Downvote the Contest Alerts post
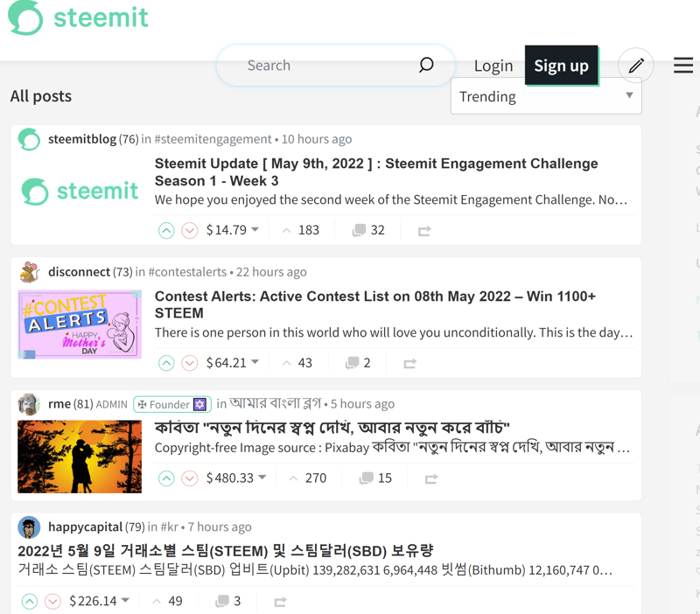The image size is (700, 614). coord(190,363)
